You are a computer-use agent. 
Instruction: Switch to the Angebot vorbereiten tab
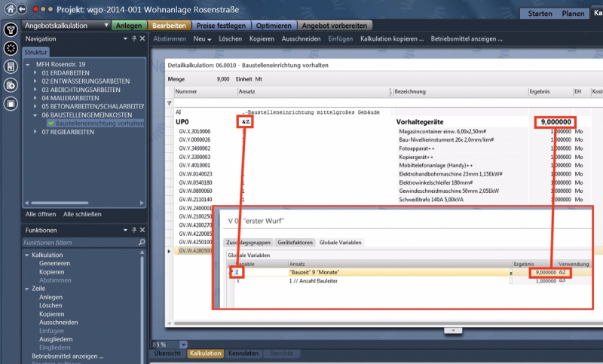pyautogui.click(x=335, y=26)
